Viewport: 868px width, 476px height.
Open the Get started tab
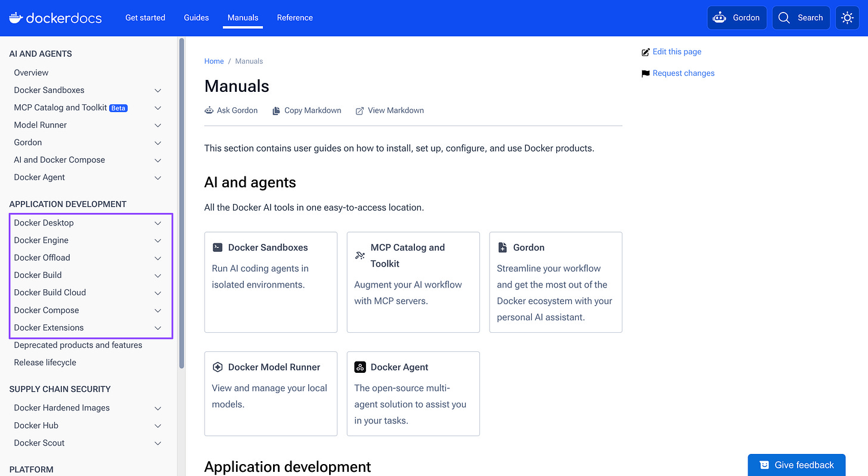[x=145, y=17]
